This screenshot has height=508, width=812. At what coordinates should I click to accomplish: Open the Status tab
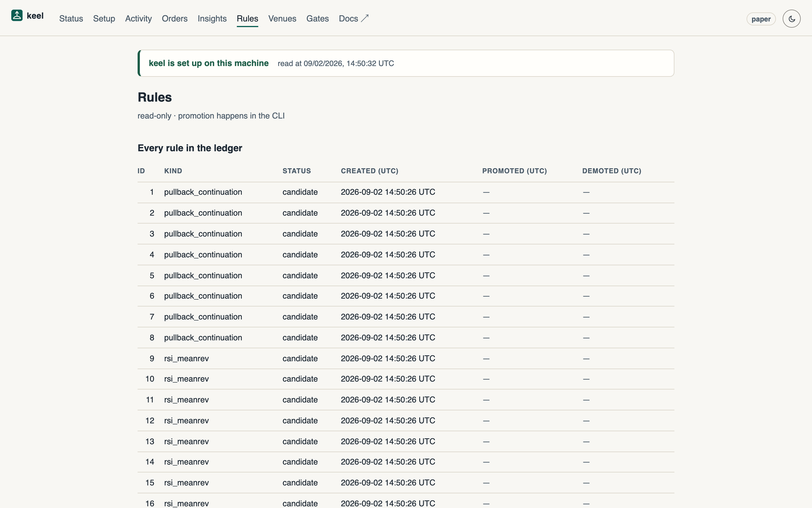(71, 19)
